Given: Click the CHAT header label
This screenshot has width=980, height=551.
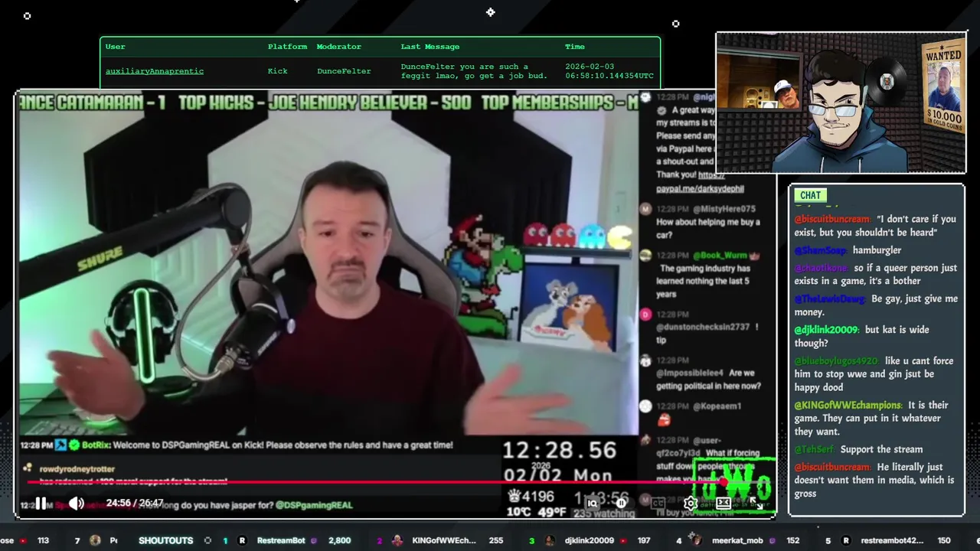Looking at the screenshot, I should (810, 195).
